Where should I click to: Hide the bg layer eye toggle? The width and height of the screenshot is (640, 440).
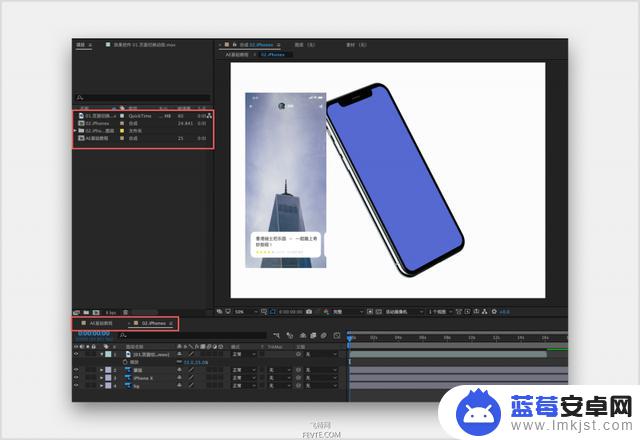coord(76,385)
